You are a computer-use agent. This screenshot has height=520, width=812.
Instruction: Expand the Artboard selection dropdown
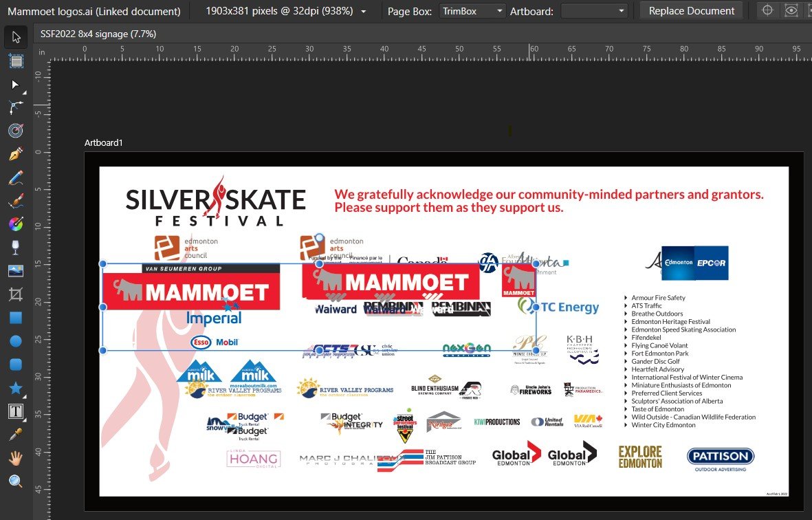pos(594,11)
